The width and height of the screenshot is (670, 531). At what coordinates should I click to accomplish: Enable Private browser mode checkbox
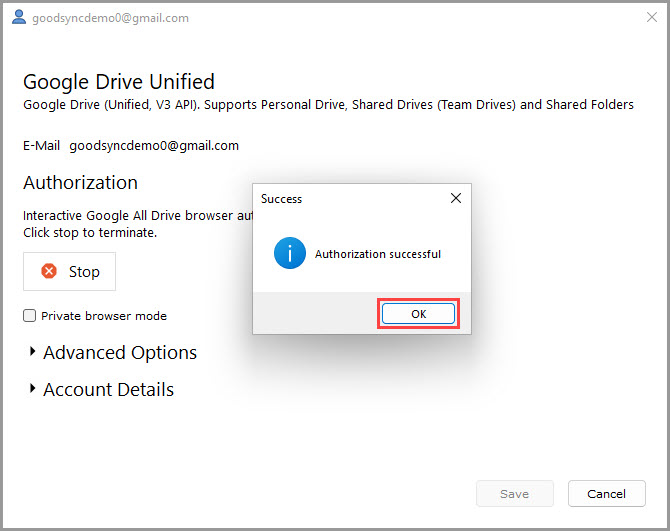pos(29,316)
